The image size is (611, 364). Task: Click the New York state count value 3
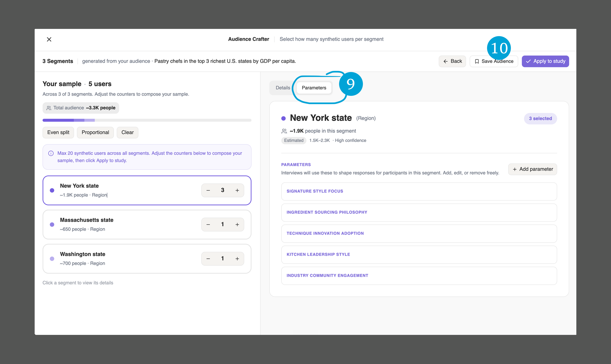[x=223, y=190]
